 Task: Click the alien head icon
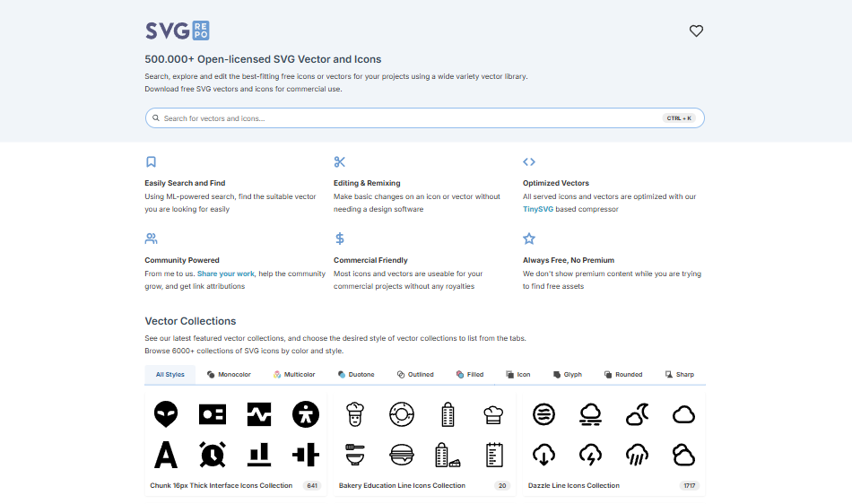pyautogui.click(x=166, y=414)
